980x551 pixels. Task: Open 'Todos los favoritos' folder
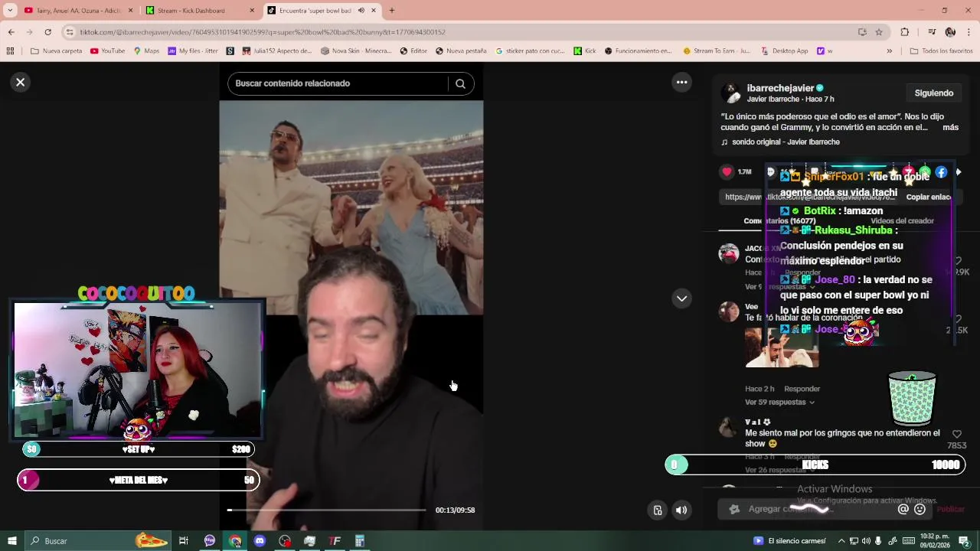coord(941,51)
